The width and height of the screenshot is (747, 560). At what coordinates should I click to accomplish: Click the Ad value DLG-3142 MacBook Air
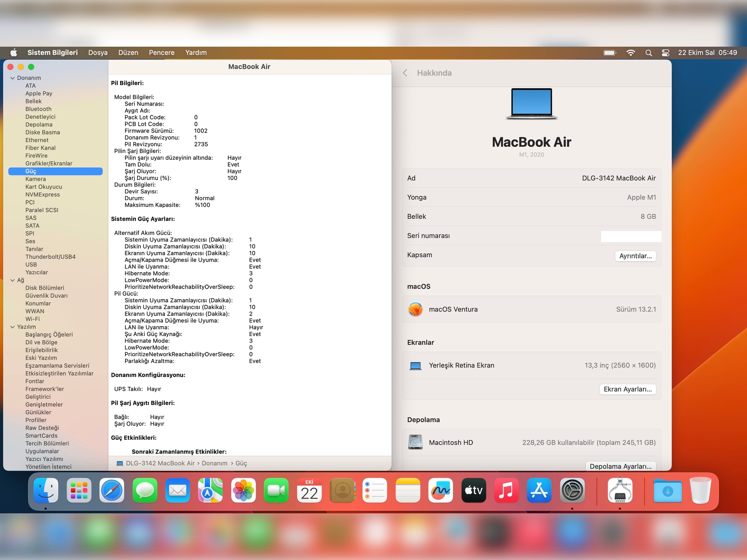click(x=619, y=178)
